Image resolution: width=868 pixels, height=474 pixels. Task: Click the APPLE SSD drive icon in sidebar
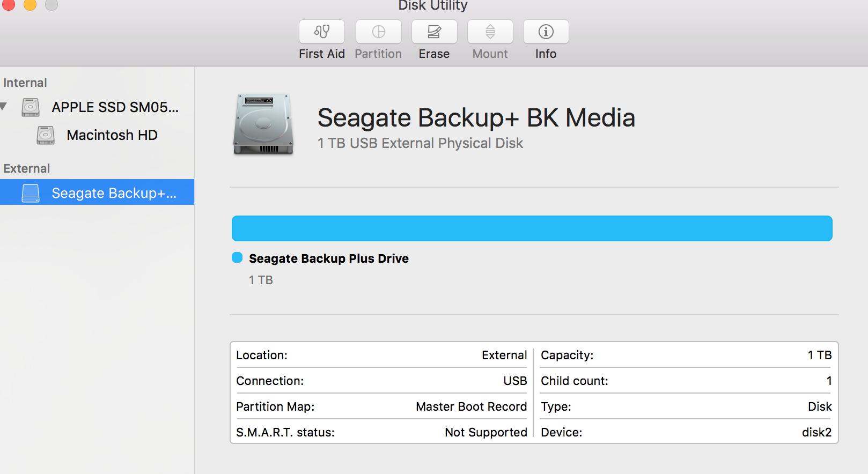(x=31, y=107)
